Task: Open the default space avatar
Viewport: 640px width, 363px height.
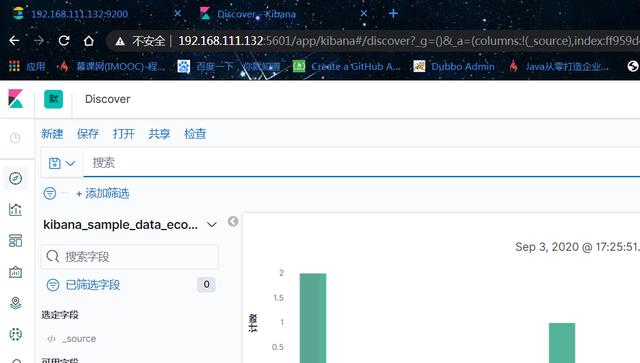Action: click(x=53, y=99)
